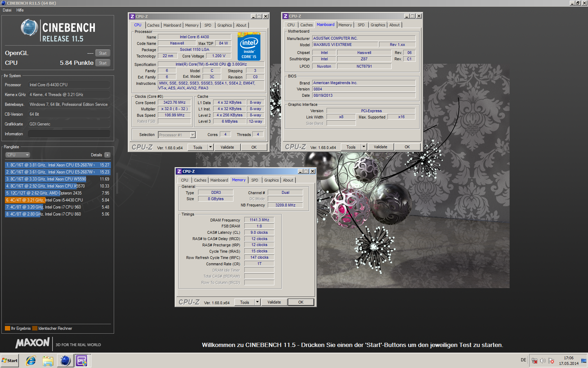Image resolution: width=588 pixels, height=368 pixels.
Task: Minimize the Memory CPU-Z window
Action: [300, 171]
